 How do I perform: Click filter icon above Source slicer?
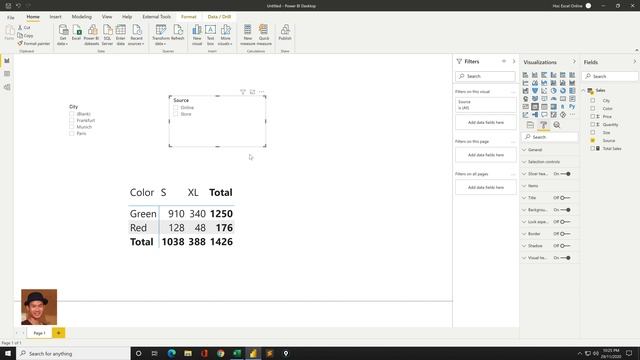(x=243, y=92)
